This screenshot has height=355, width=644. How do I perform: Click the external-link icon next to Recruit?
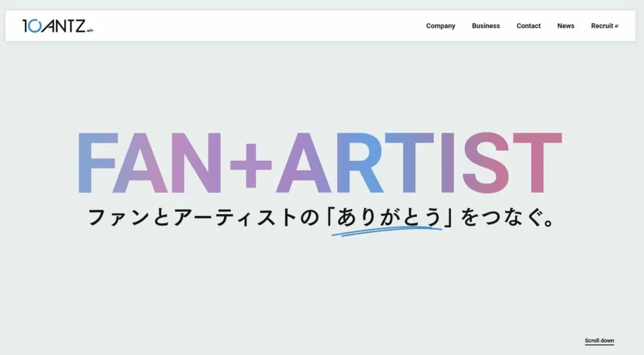point(617,26)
